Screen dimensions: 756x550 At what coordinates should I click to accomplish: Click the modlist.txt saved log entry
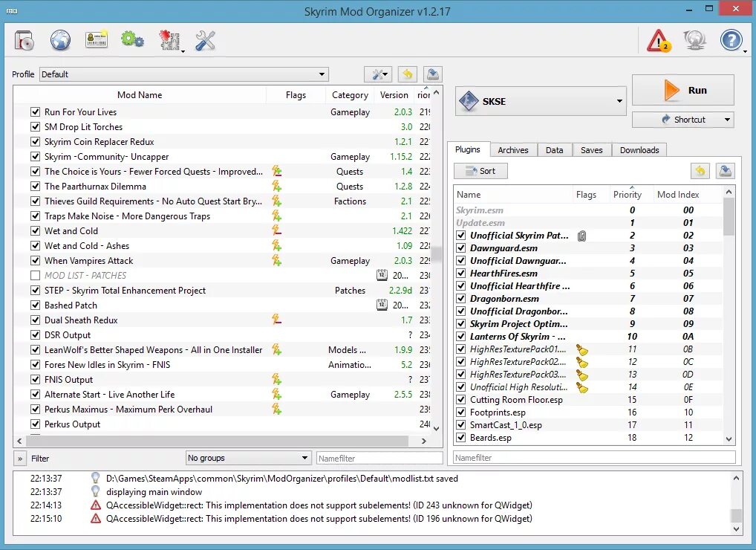pos(281,479)
